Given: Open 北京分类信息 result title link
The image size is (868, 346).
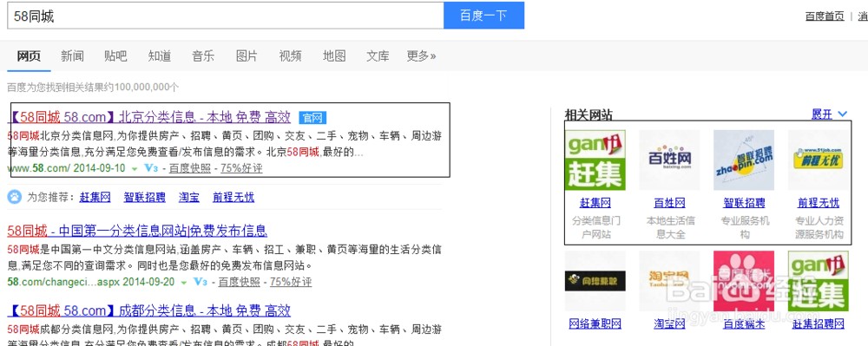Looking at the screenshot, I should (149, 117).
